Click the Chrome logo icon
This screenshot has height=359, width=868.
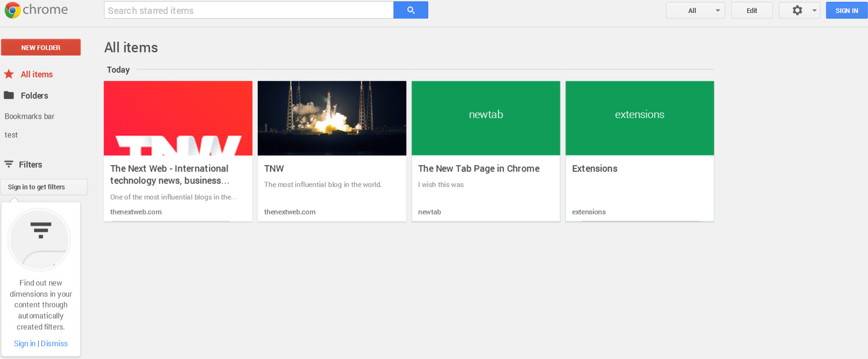pos(12,10)
